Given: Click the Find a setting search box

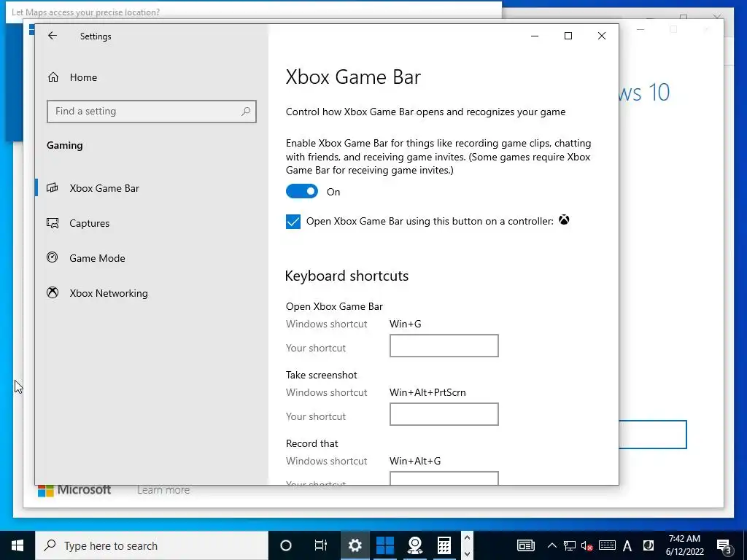Looking at the screenshot, I should (152, 112).
